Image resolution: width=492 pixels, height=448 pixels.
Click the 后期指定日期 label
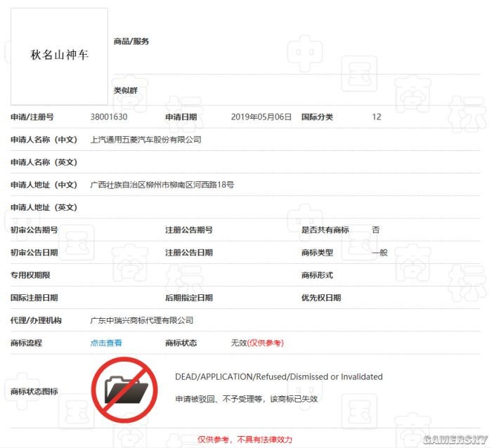point(189,298)
